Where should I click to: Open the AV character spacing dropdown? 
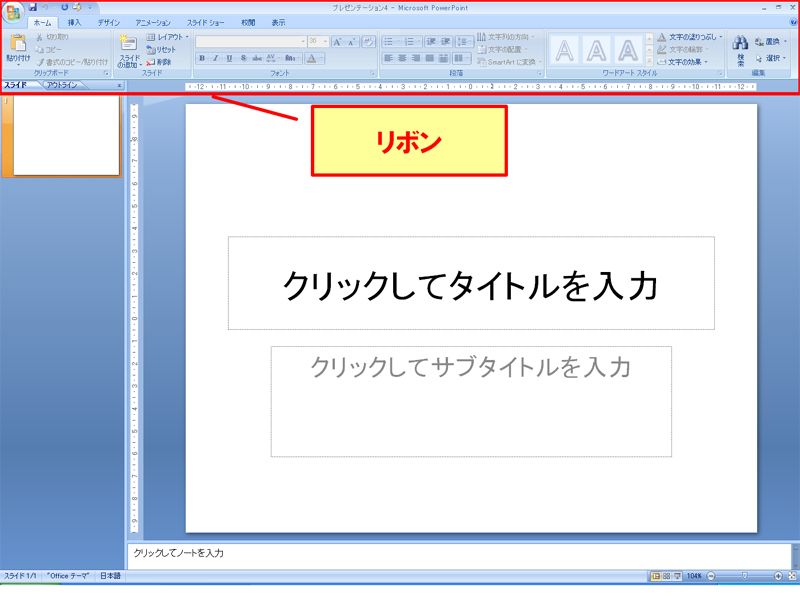pyautogui.click(x=273, y=58)
